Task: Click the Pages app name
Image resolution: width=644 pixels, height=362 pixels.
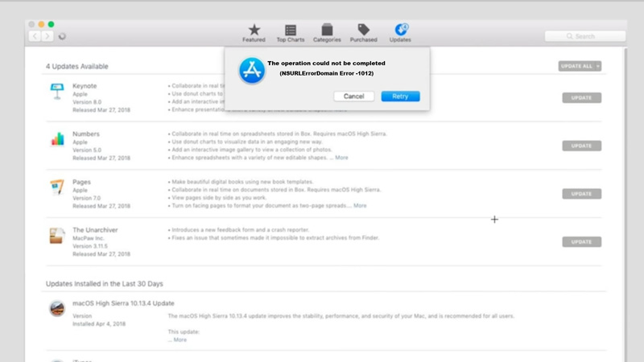Action: pos(81,182)
